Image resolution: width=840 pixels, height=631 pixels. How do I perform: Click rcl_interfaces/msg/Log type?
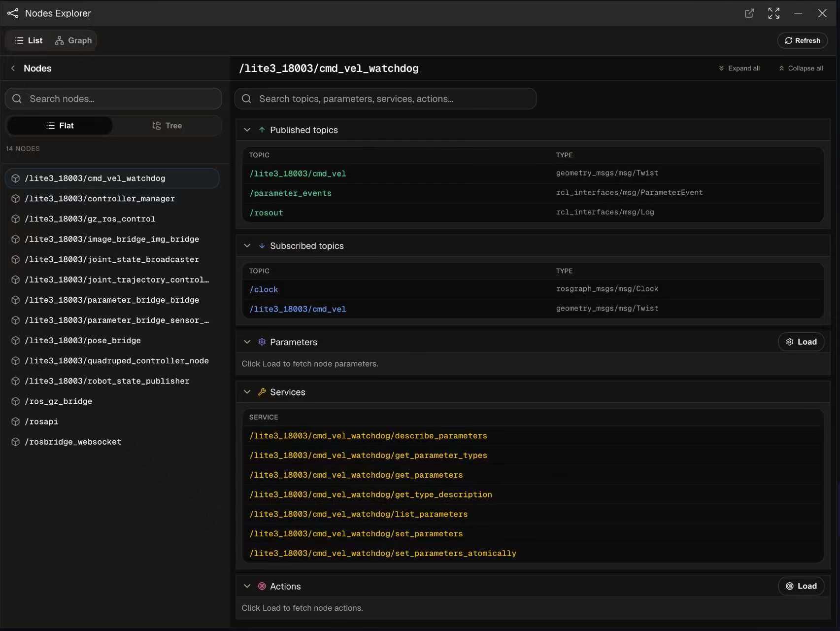click(x=605, y=212)
